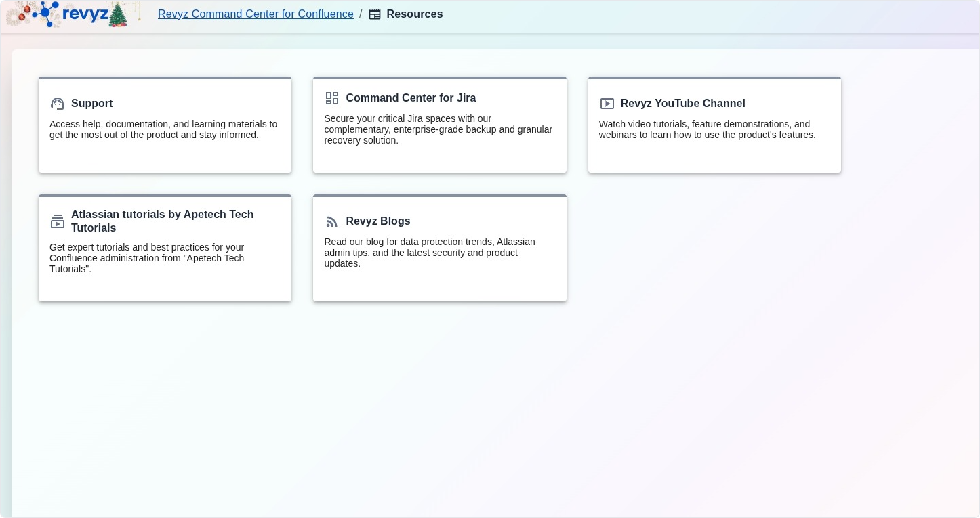The height and width of the screenshot is (518, 980).
Task: Click the Atlassian tutorials video library icon
Action: pos(58,221)
